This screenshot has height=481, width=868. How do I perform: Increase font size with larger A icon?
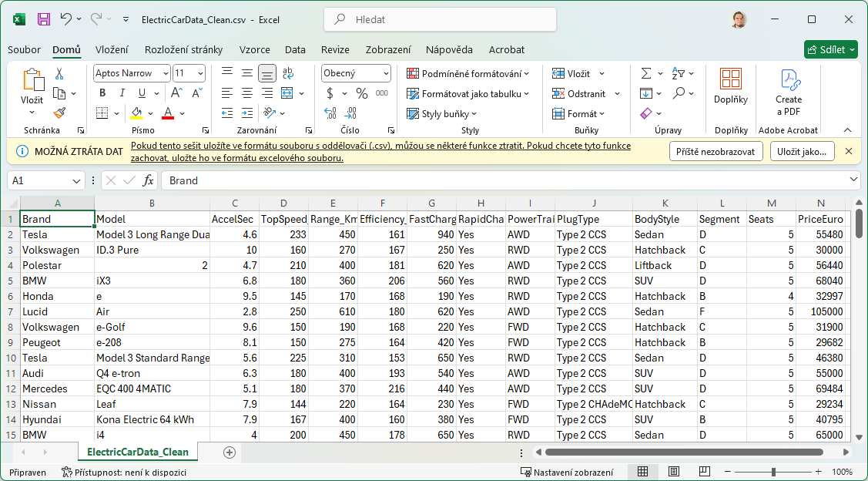[176, 93]
